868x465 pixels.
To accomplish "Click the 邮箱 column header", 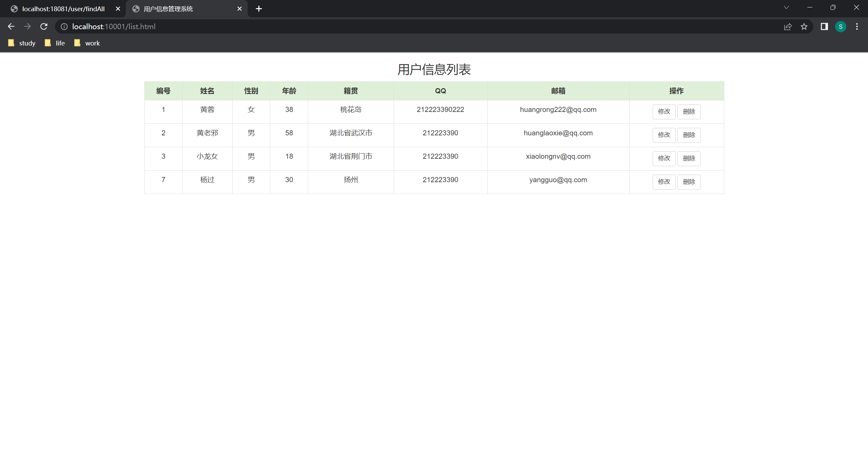I will point(558,91).
